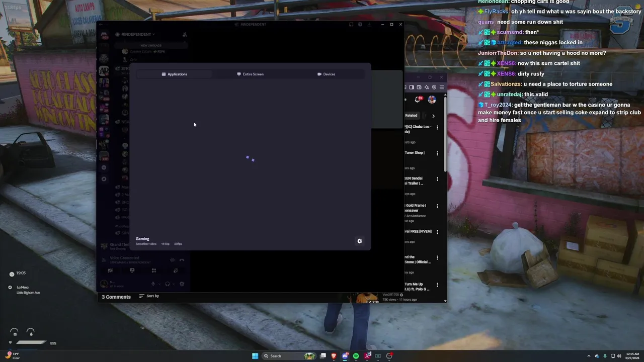
Task: Open microphone input options arrow
Action: pos(159,284)
